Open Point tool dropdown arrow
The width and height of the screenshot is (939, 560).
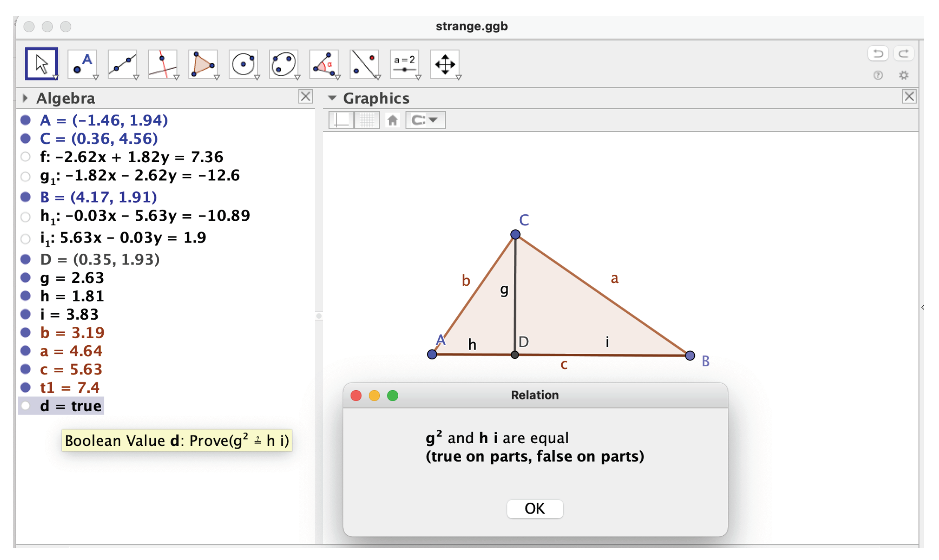point(96,77)
